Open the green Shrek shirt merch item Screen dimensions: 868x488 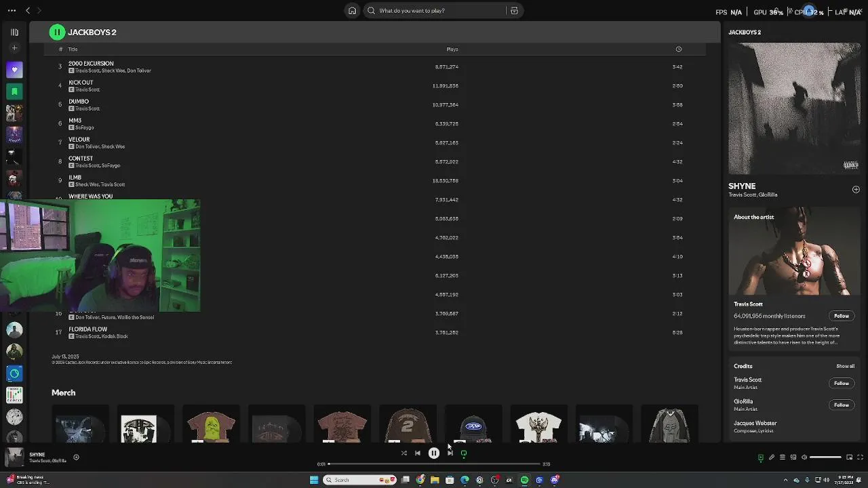[211, 425]
